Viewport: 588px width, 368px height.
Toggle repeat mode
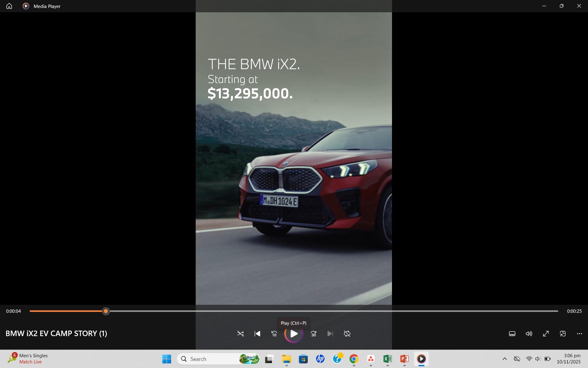[347, 334]
